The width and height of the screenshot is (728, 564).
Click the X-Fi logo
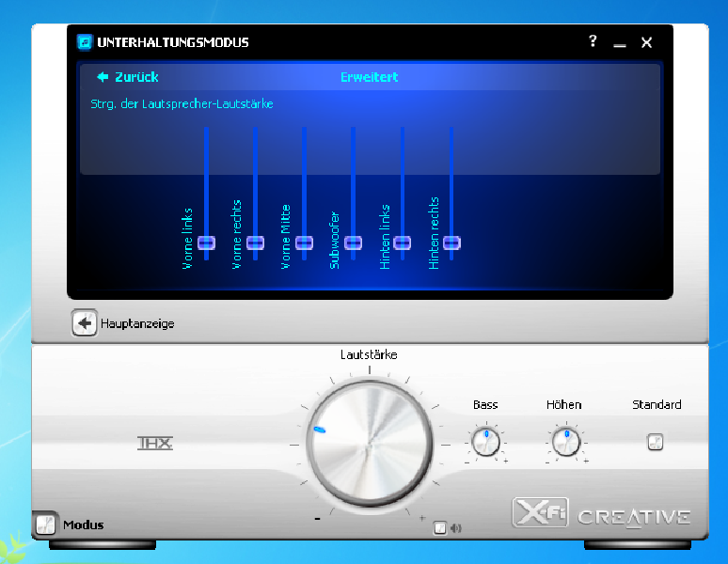tap(541, 512)
